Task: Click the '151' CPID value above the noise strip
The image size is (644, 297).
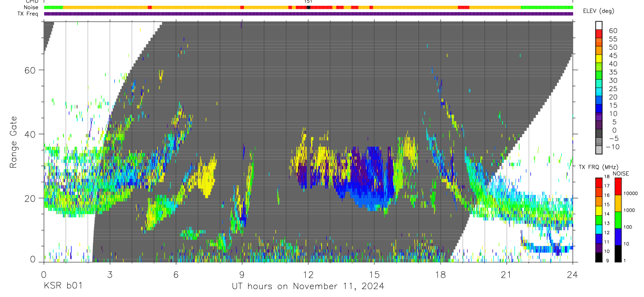Action: (x=308, y=2)
